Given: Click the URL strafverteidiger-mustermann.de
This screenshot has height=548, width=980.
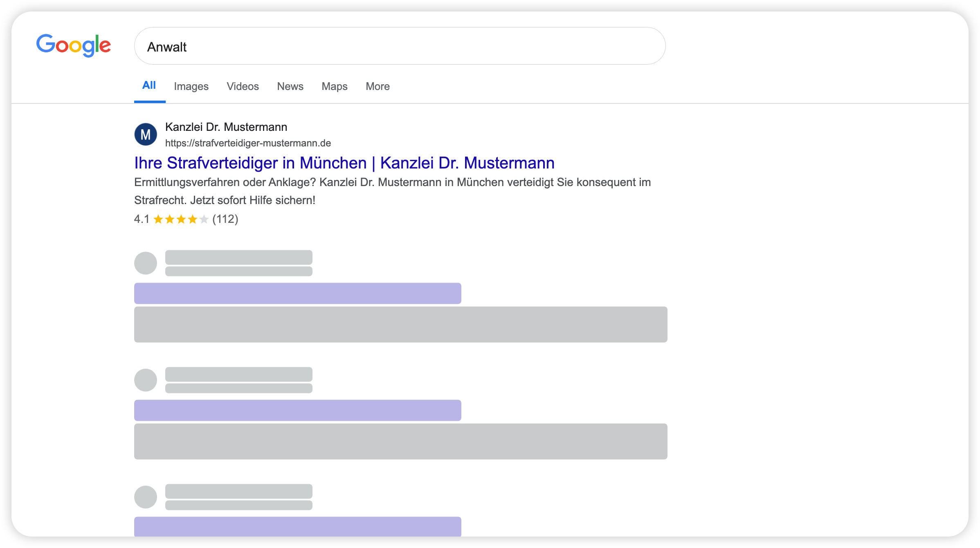Looking at the screenshot, I should click(248, 143).
